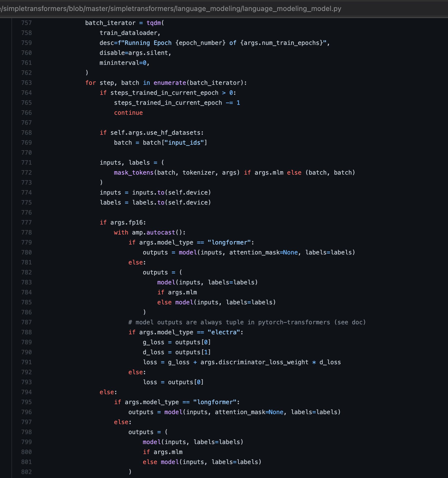
Task: Click line number 794
Action: tap(26, 392)
